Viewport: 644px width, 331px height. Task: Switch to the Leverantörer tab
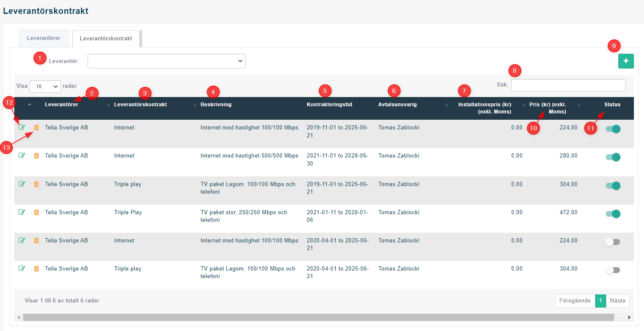(44, 38)
